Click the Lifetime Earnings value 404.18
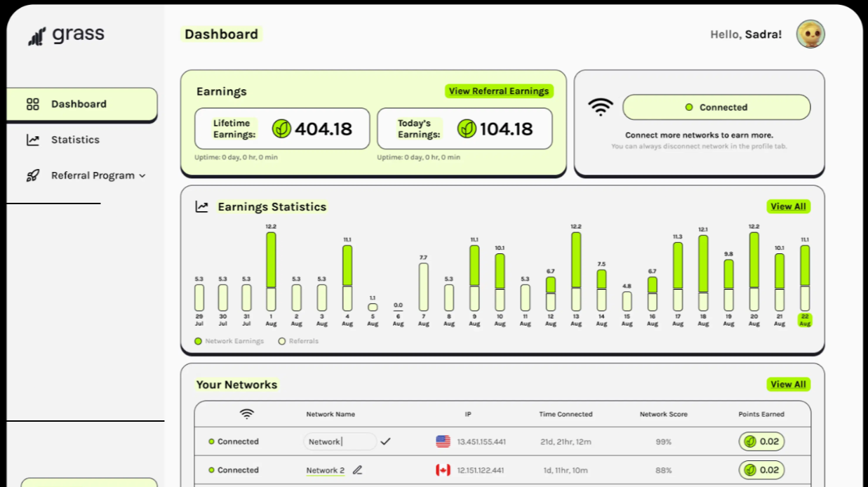Image resolution: width=868 pixels, height=487 pixels. click(323, 129)
